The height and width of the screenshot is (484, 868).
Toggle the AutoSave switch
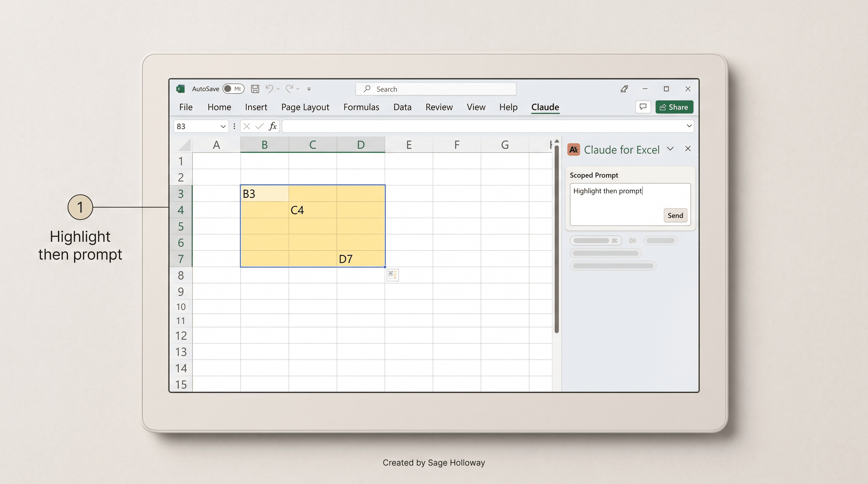pos(233,89)
